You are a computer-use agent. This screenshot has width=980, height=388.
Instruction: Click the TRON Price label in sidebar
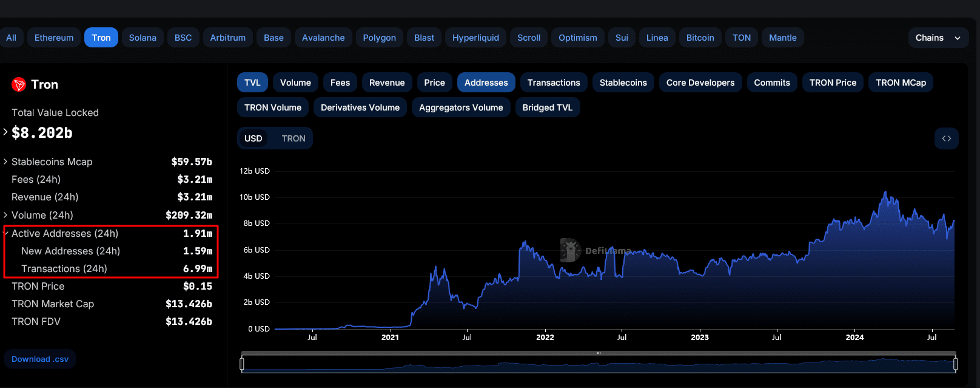click(38, 286)
